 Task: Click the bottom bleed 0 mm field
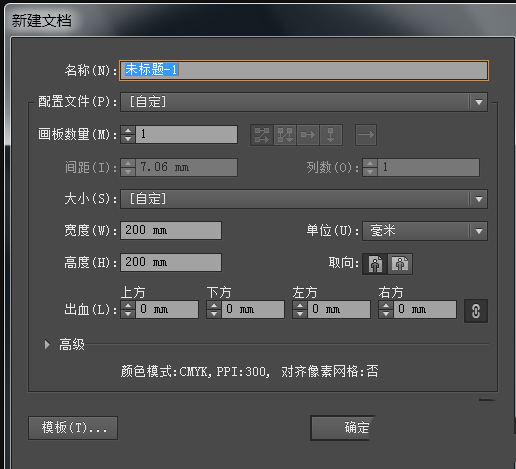253,310
